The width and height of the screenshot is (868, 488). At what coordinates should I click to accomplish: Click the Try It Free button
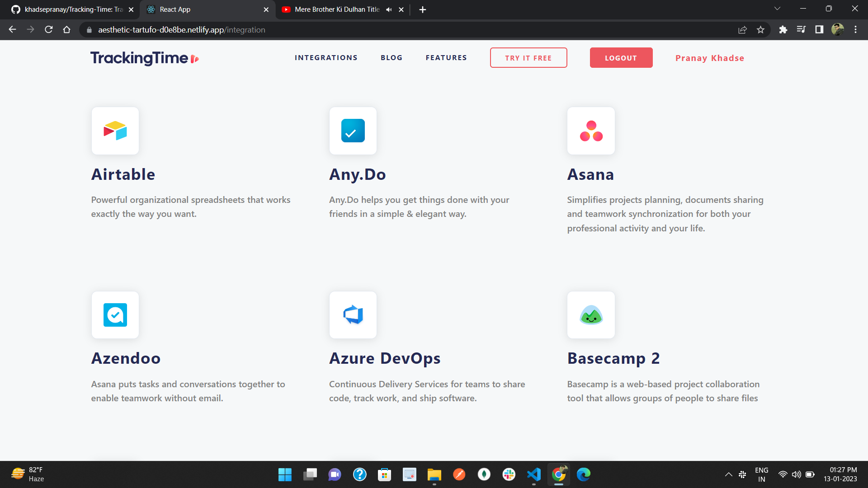[528, 58]
